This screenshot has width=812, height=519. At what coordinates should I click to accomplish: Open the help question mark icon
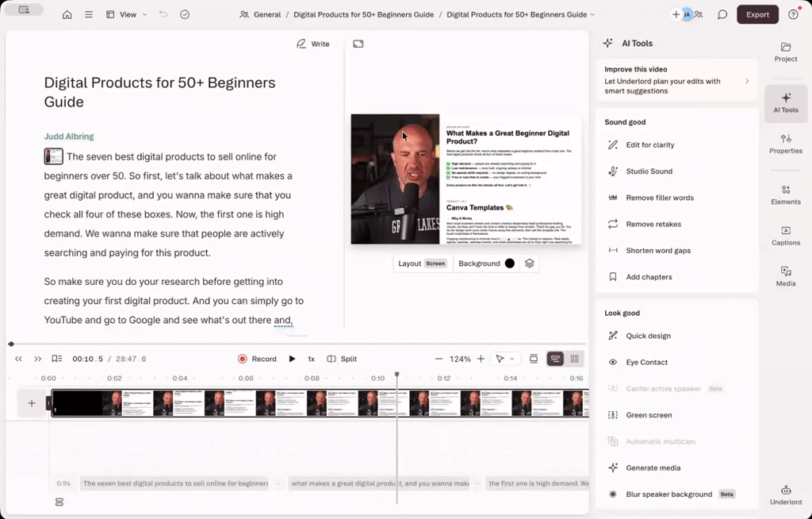[x=793, y=14]
